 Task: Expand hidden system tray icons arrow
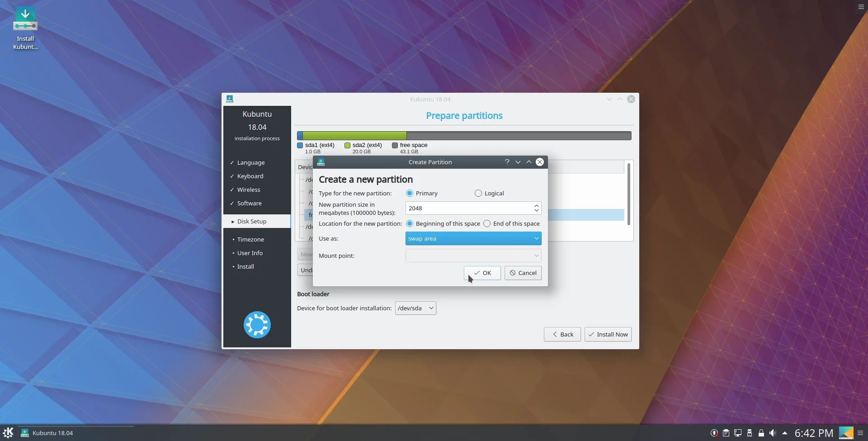click(785, 433)
